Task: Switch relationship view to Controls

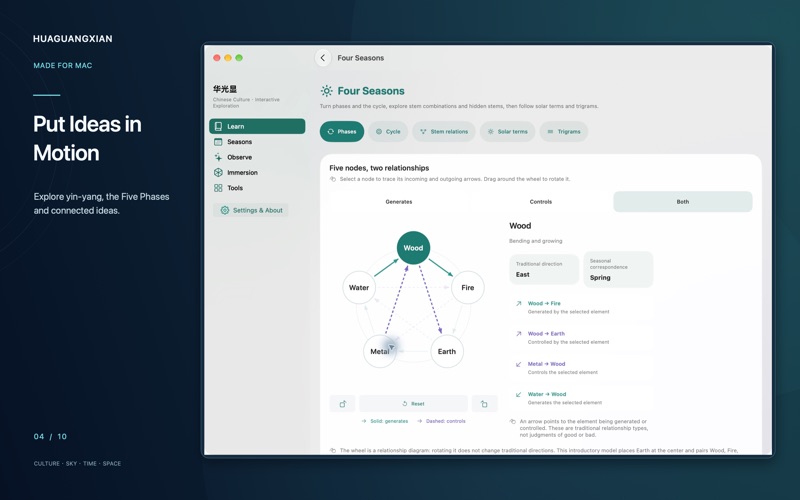Action: [x=541, y=202]
